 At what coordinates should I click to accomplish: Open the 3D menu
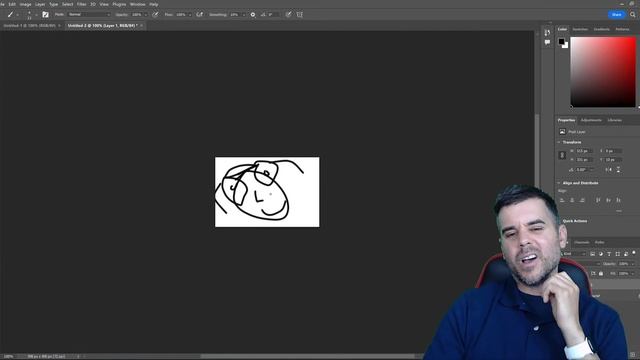93,4
